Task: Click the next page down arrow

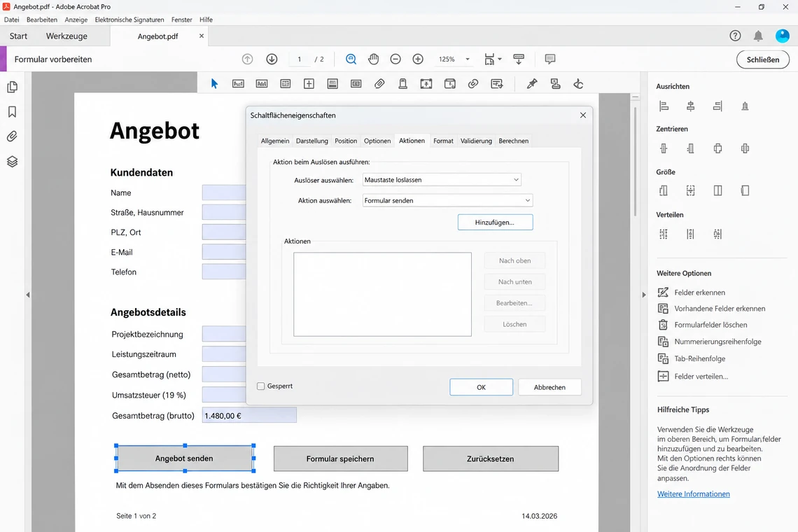Action: pos(272,59)
